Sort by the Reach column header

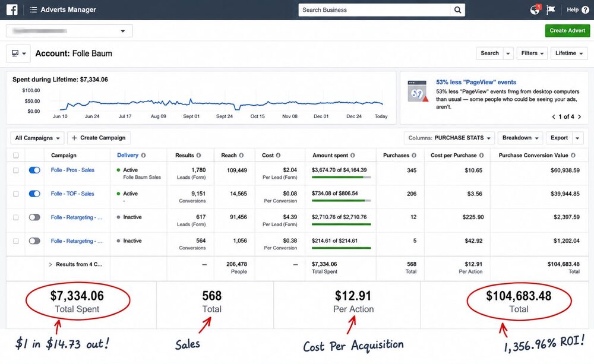[x=229, y=156]
